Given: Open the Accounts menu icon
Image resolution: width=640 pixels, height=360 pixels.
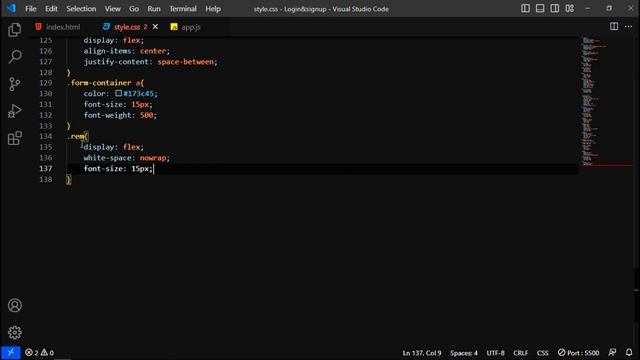Looking at the screenshot, I should [15, 305].
